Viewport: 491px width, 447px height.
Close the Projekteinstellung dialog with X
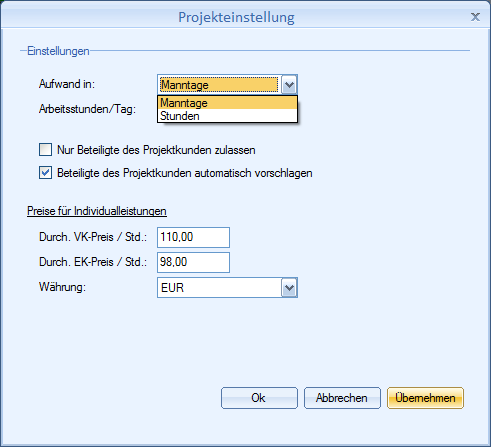[x=475, y=17]
